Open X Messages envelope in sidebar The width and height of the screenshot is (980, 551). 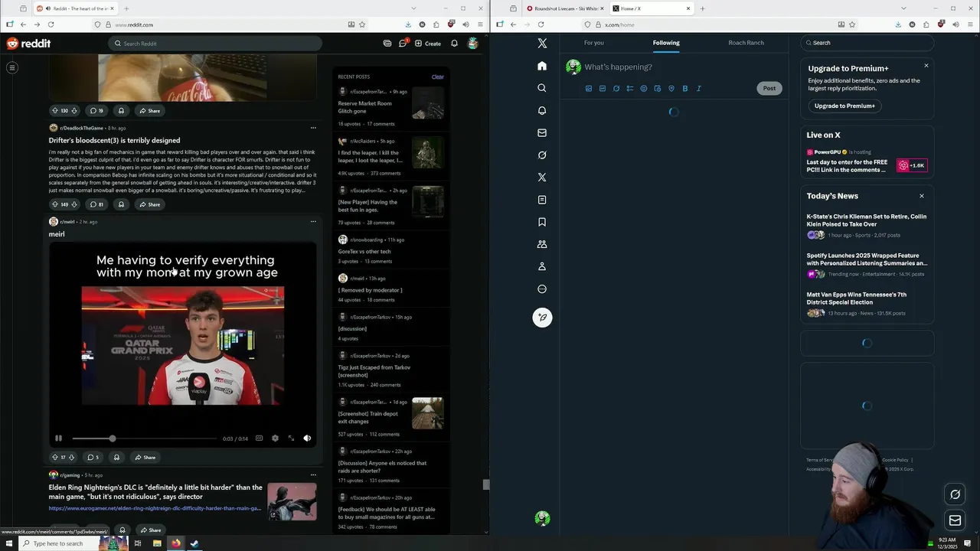tap(542, 132)
